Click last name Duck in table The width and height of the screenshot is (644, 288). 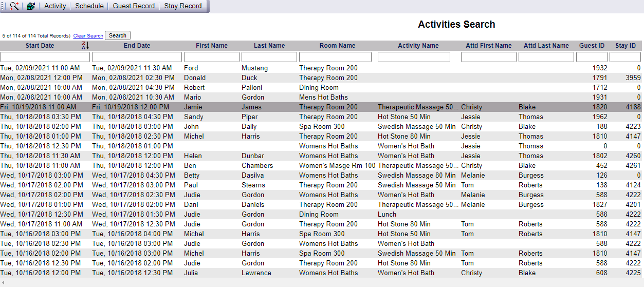(250, 78)
